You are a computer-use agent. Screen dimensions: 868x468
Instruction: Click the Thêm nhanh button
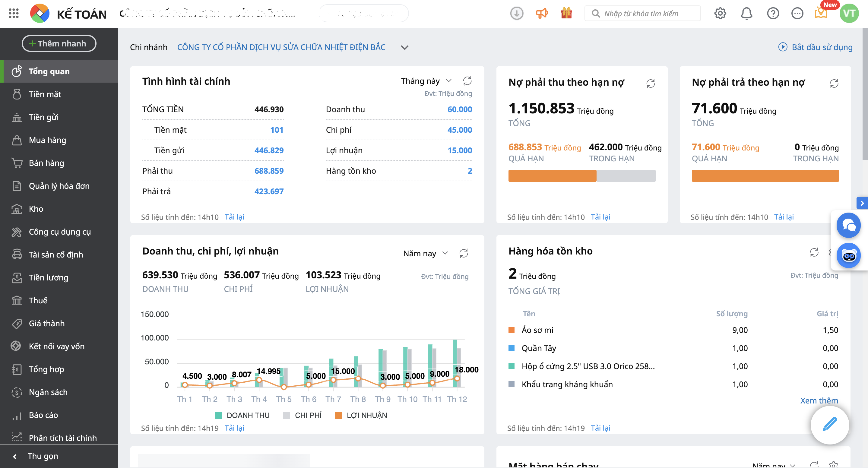[x=59, y=43]
